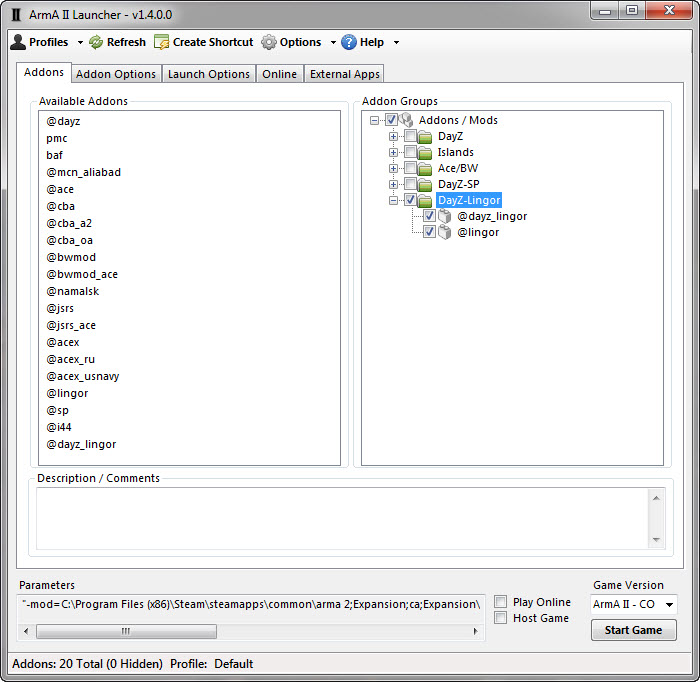
Task: Click the DayZ-SP folder icon
Action: pyautogui.click(x=425, y=185)
